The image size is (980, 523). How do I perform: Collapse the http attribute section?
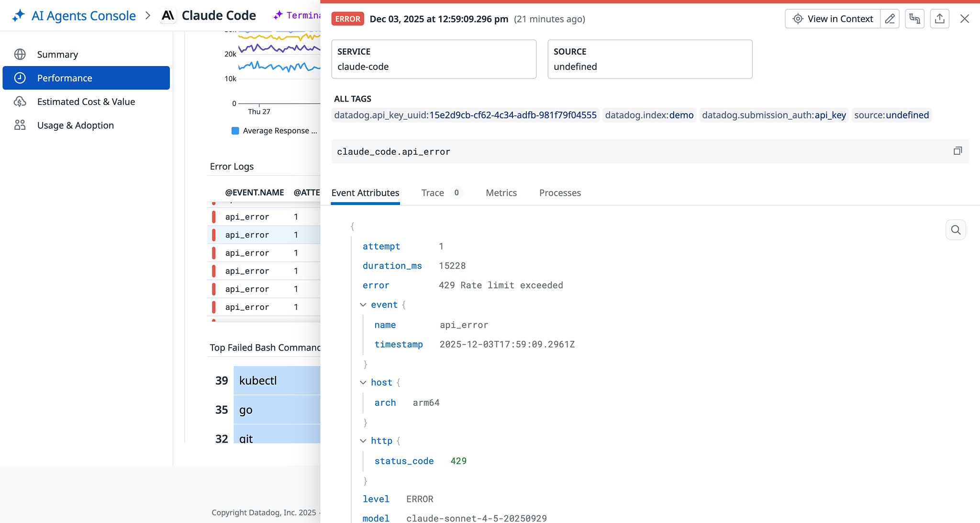(x=363, y=441)
